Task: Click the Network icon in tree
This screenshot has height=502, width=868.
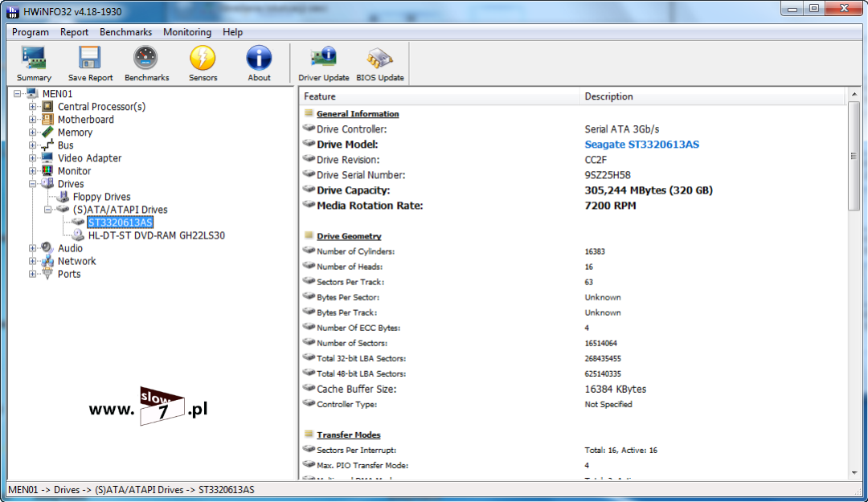Action: [47, 261]
